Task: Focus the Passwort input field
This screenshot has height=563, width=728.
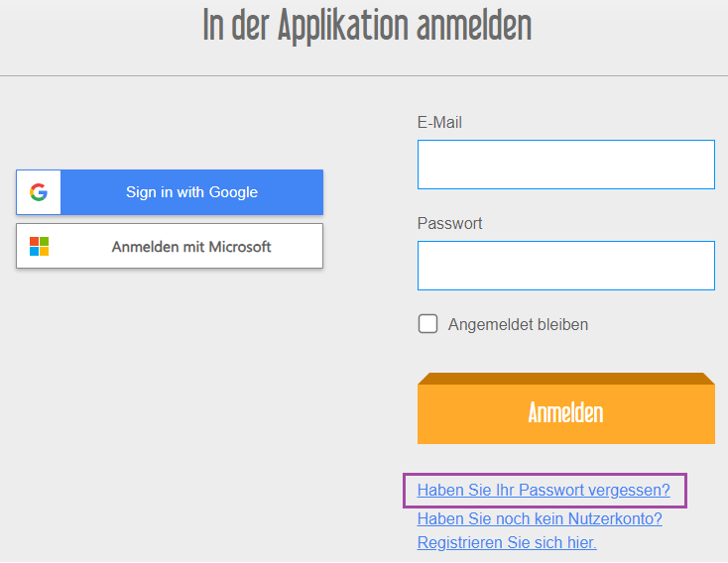Action: (x=566, y=266)
